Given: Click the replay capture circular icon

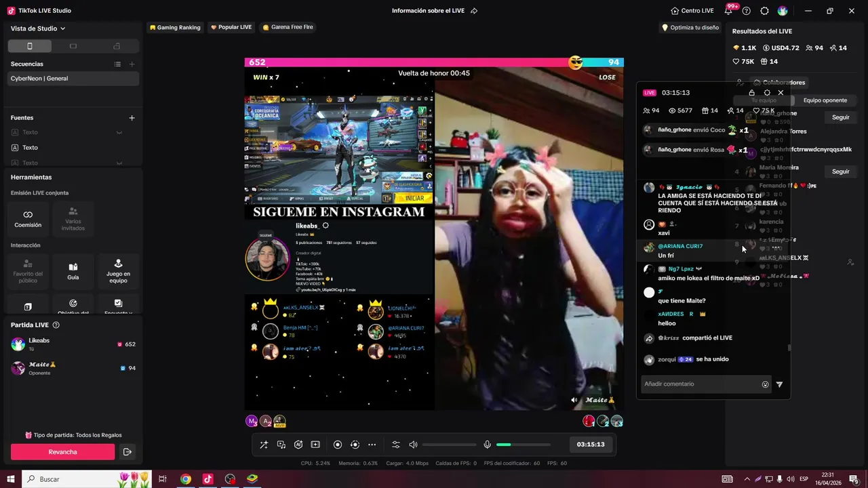Looking at the screenshot, I should pos(355,445).
